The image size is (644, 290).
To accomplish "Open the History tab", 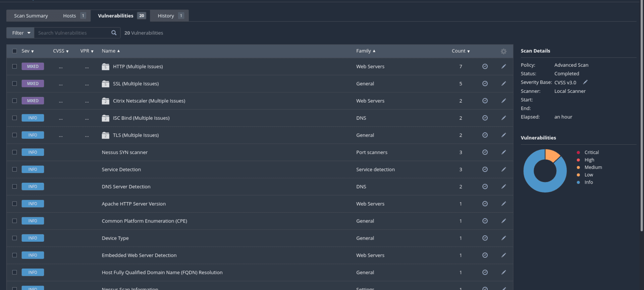I will [170, 16].
